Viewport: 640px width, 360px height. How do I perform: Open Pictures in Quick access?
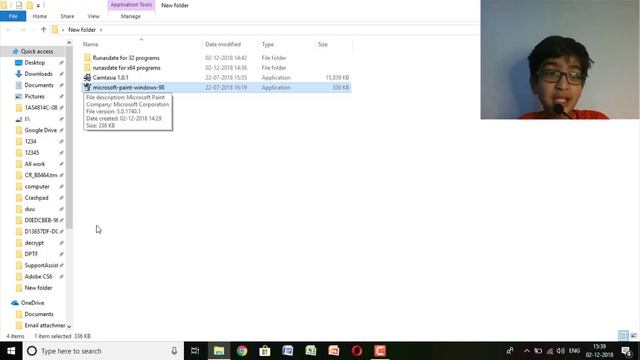click(34, 96)
